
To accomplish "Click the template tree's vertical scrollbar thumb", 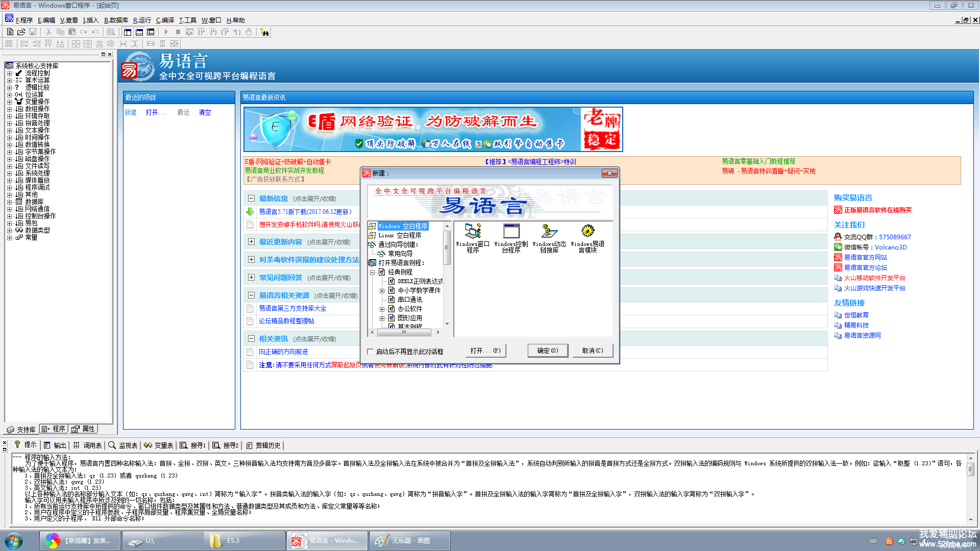I will point(447,247).
